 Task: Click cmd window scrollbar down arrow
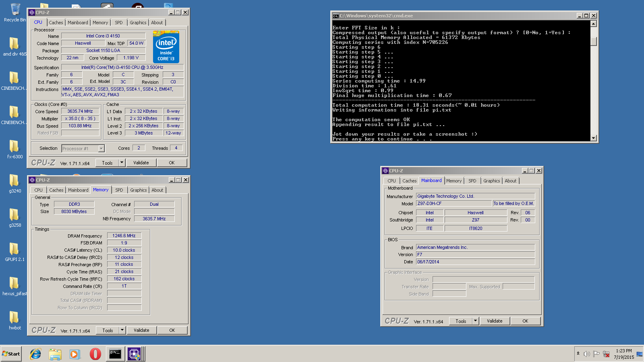pos(593,138)
